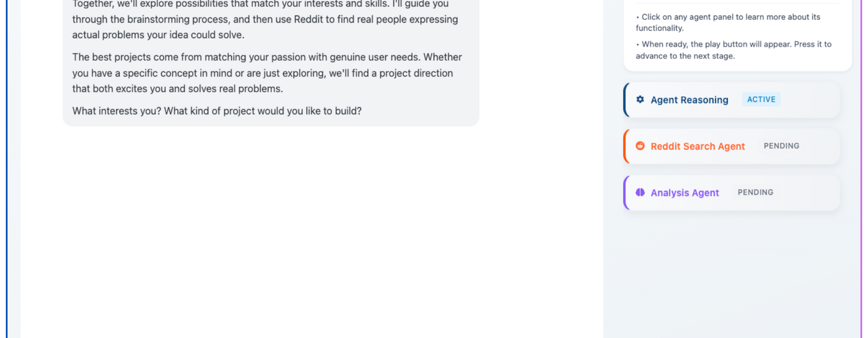The image size is (868, 338).
Task: Click the gear icon beside Agent Reasoning
Action: coord(640,100)
